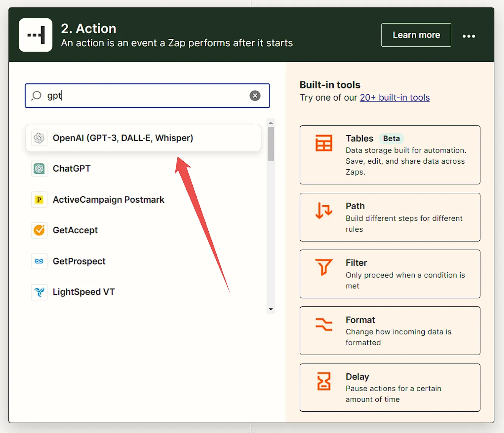504x433 pixels.
Task: Click the ActiveCampaign Postmark icon
Action: click(x=39, y=200)
